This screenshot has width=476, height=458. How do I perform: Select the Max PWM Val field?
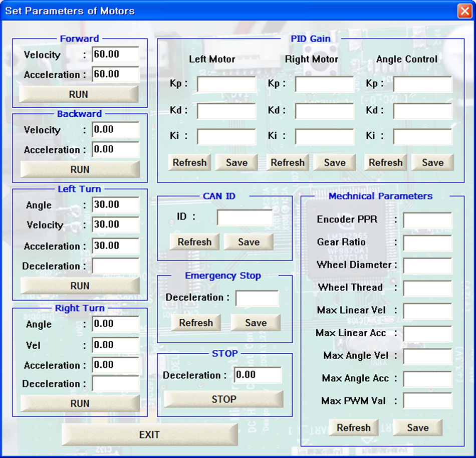(x=427, y=401)
